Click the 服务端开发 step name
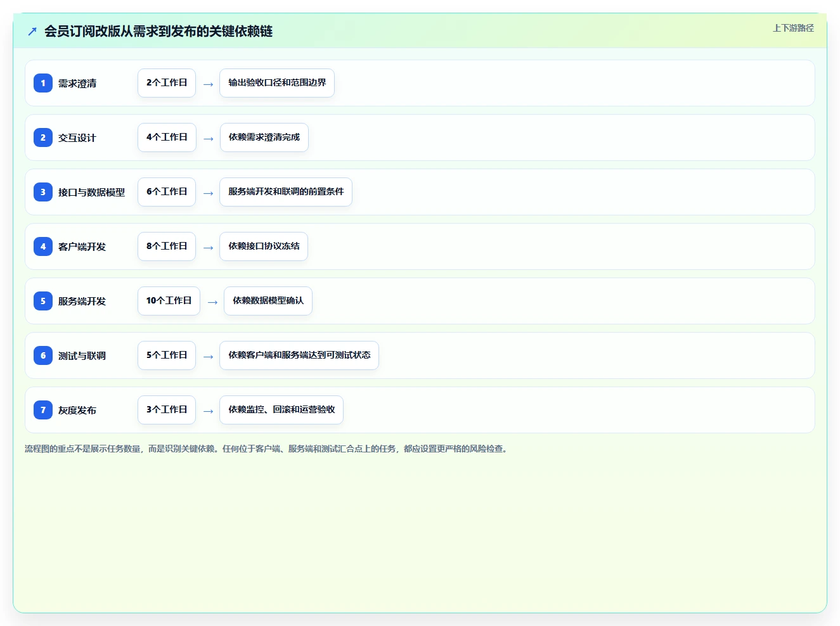Image resolution: width=840 pixels, height=626 pixels. click(82, 301)
